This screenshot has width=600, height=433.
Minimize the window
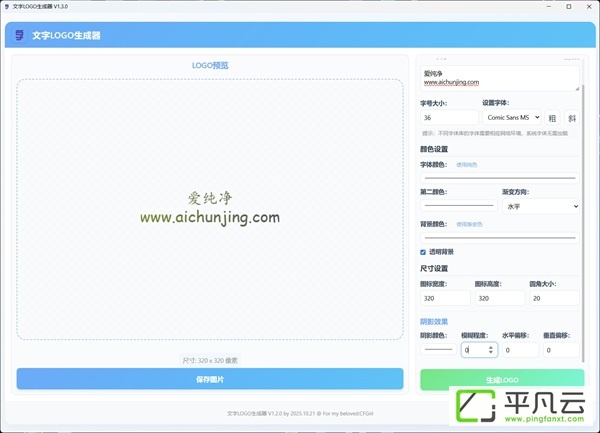549,7
